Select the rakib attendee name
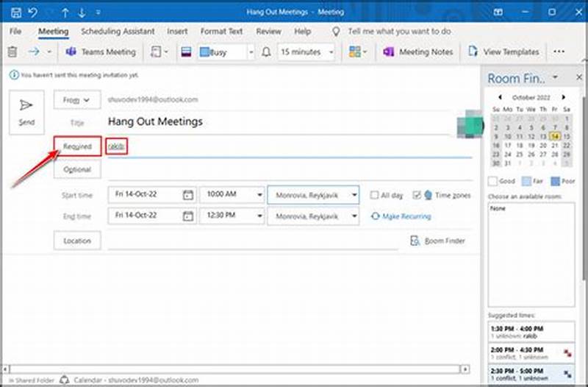Screen dimensions: 588x387 [x=116, y=146]
